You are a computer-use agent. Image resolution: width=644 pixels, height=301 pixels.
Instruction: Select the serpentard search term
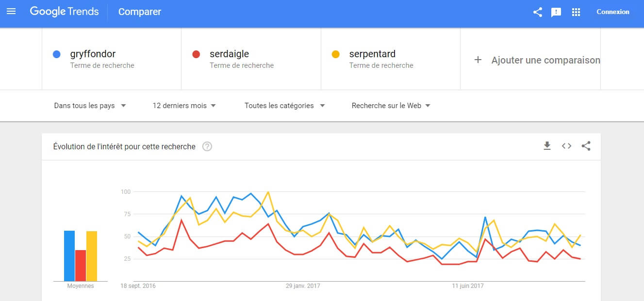pyautogui.click(x=372, y=54)
